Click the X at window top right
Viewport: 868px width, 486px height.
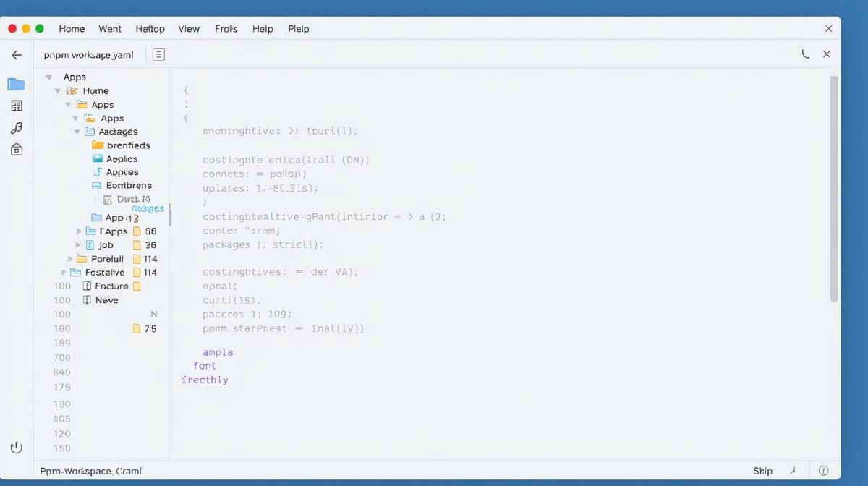(829, 29)
